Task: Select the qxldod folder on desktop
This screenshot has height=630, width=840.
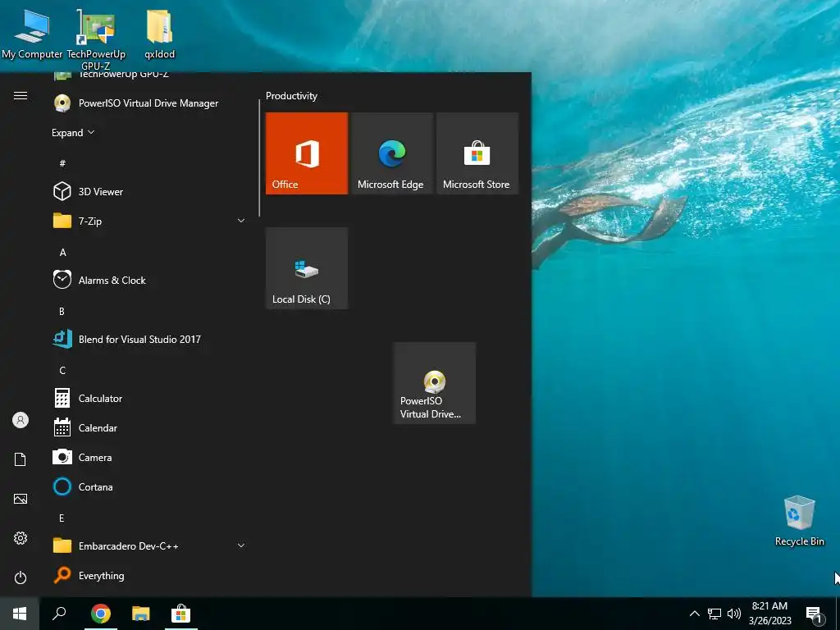Action: [160, 34]
